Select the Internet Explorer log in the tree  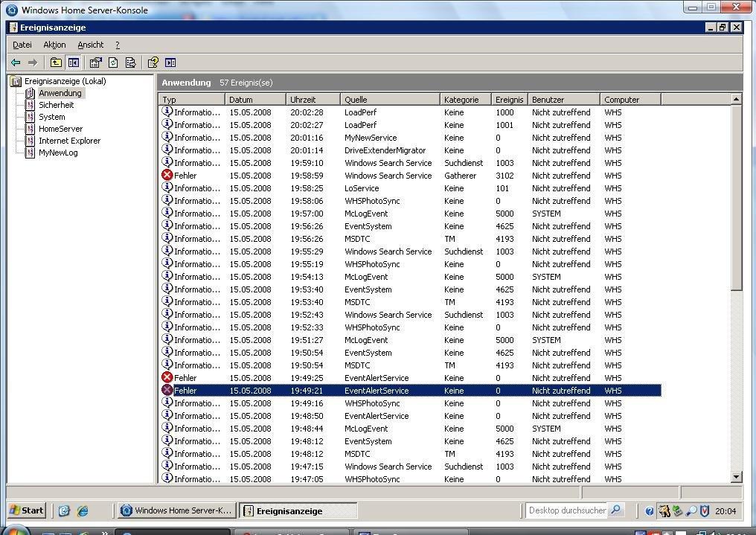[70, 141]
